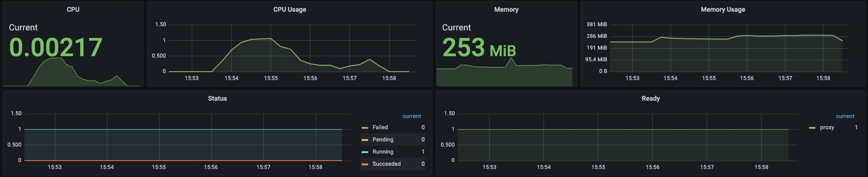Image resolution: width=868 pixels, height=177 pixels.
Task: Click the 15:56 label in Memory Usage
Action: (747, 78)
